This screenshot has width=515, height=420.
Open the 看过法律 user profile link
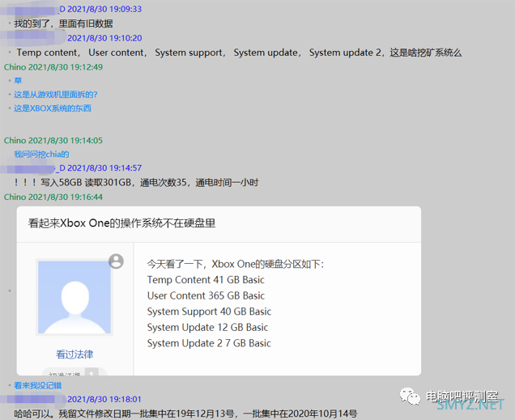pos(74,354)
